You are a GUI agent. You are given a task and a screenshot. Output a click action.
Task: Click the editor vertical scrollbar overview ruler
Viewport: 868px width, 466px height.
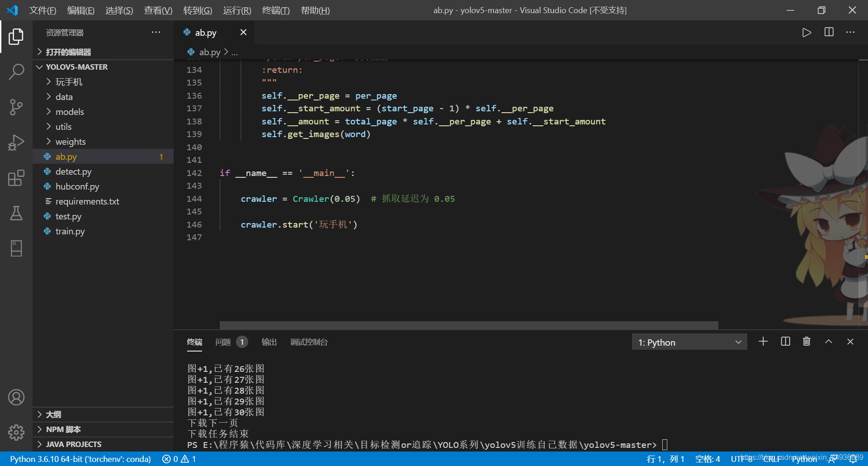click(x=863, y=195)
